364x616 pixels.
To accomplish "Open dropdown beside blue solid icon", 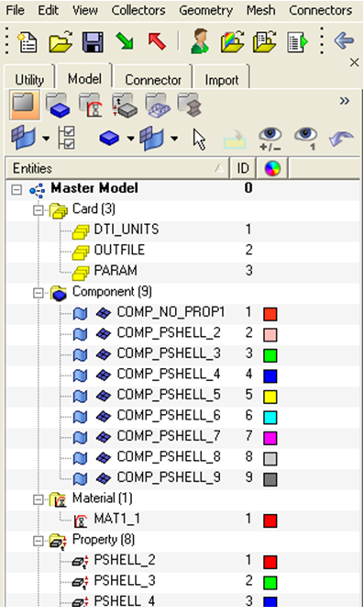I will coord(130,139).
